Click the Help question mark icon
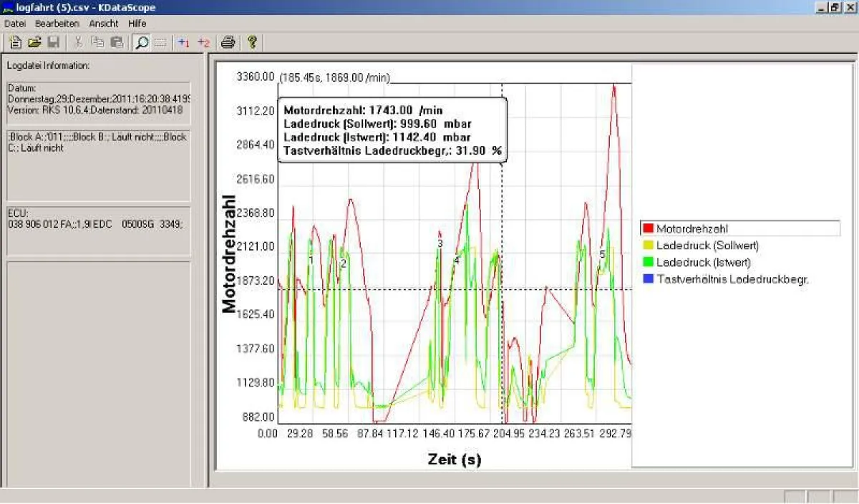 click(252, 42)
